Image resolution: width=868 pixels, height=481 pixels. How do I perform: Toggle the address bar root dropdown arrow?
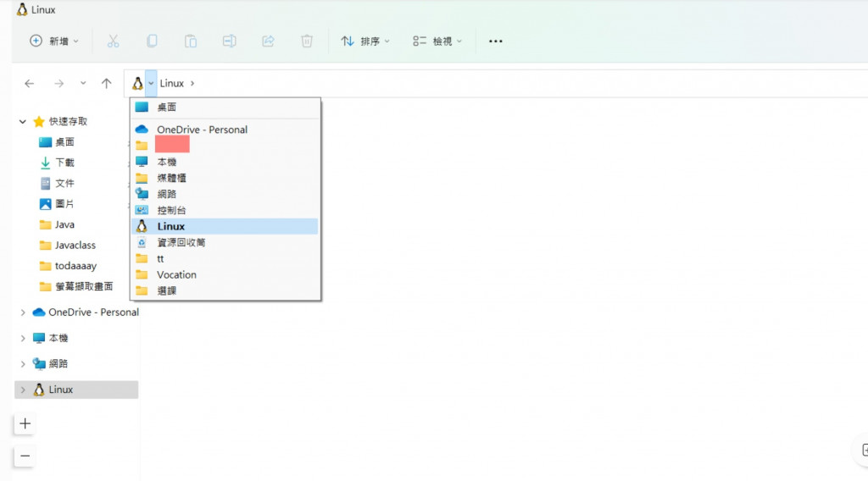pyautogui.click(x=151, y=84)
